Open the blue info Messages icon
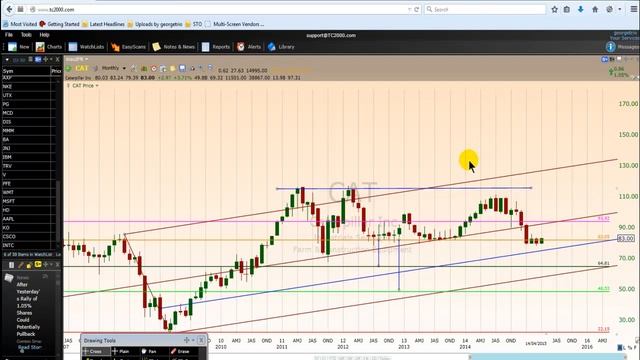The image size is (640, 360). click(610, 47)
